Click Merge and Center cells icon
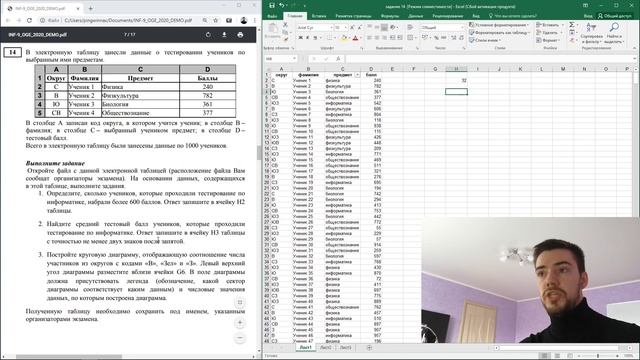Image resolution: width=640 pixels, height=360 pixels. (410, 38)
